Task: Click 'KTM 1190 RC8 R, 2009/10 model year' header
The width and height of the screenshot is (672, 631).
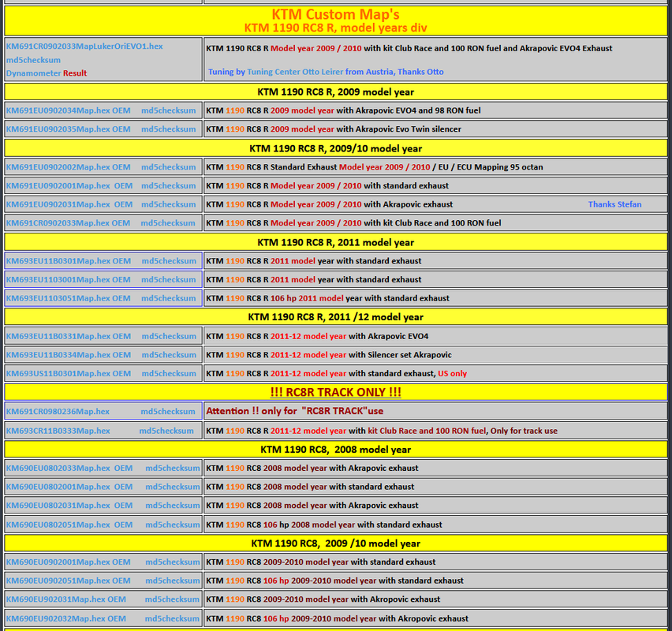Action: [x=335, y=149]
